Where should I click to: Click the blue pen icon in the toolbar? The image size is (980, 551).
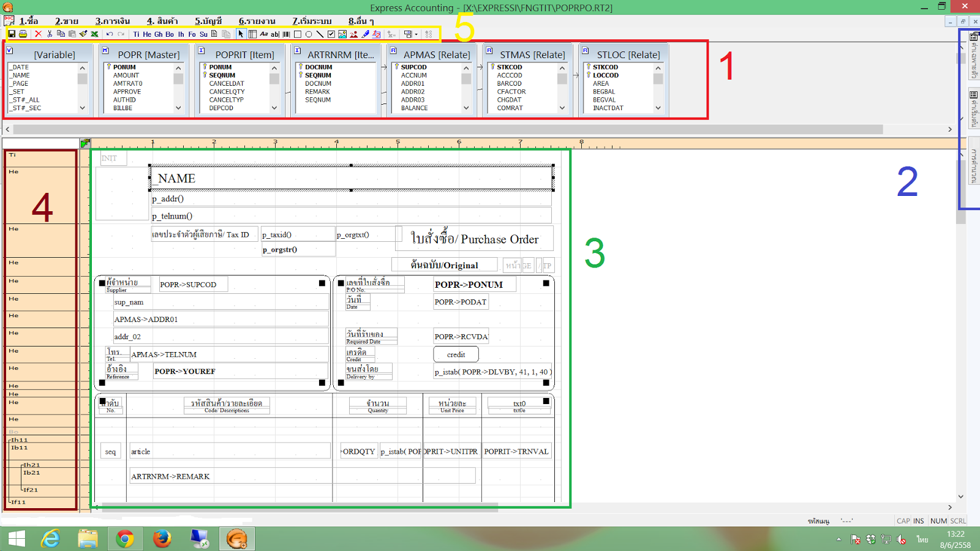[365, 34]
